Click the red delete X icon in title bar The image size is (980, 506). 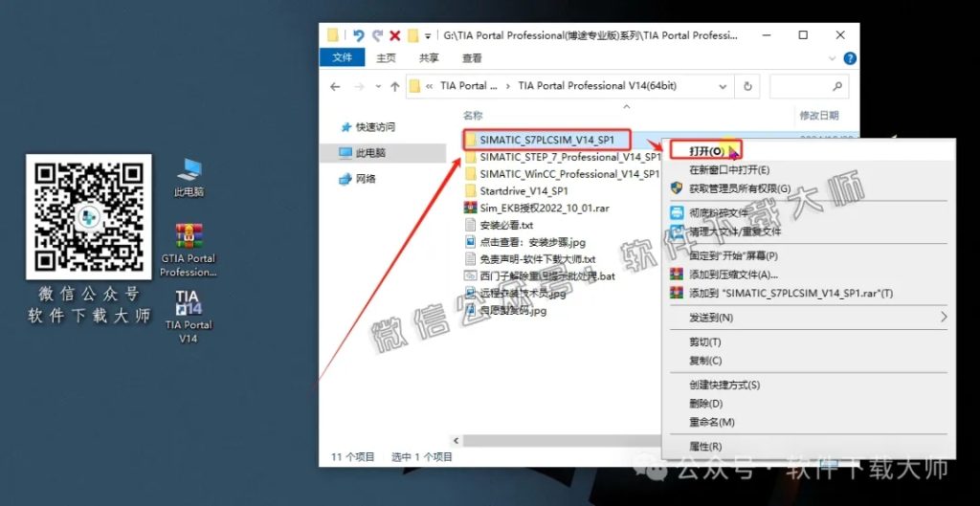click(394, 35)
